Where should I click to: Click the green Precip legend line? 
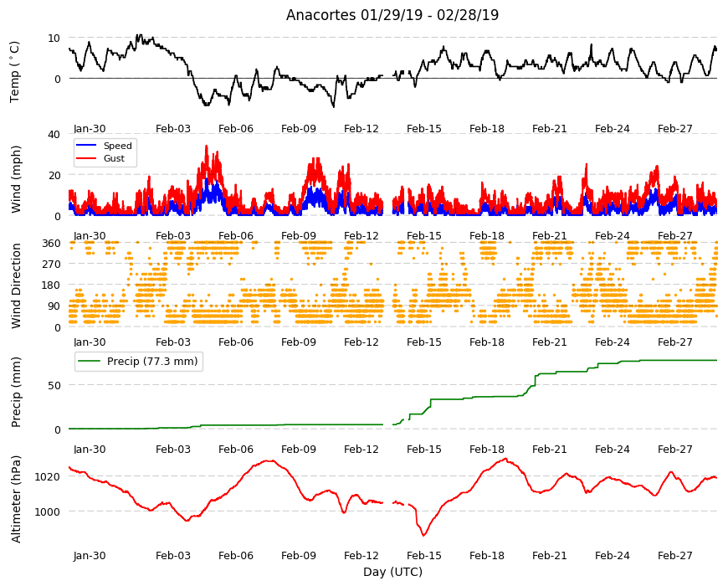(x=90, y=362)
